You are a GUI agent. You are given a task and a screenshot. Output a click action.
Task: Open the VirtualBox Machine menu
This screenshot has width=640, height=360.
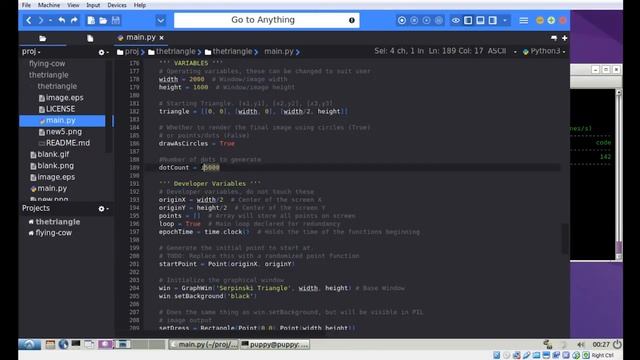tap(49, 5)
